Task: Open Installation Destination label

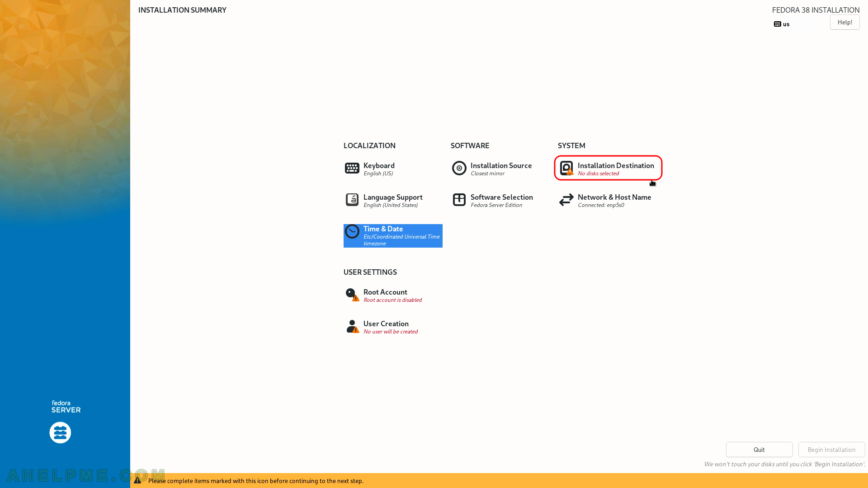Action: point(615,165)
